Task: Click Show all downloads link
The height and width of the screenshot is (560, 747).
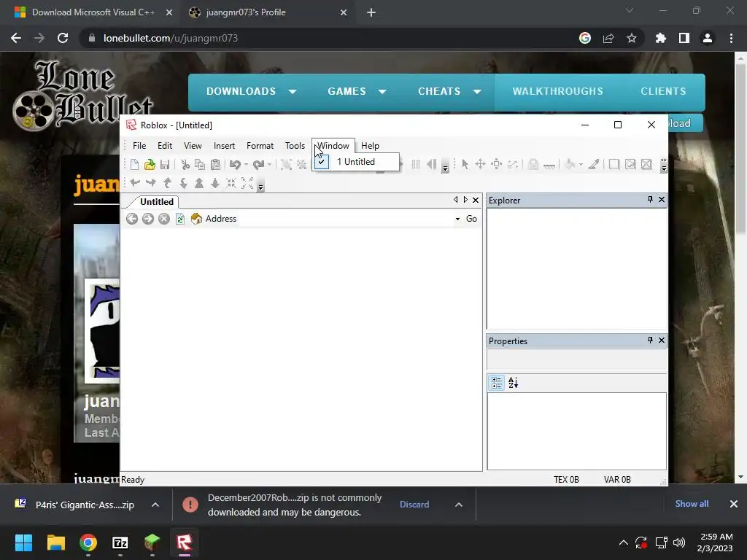Action: tap(692, 504)
